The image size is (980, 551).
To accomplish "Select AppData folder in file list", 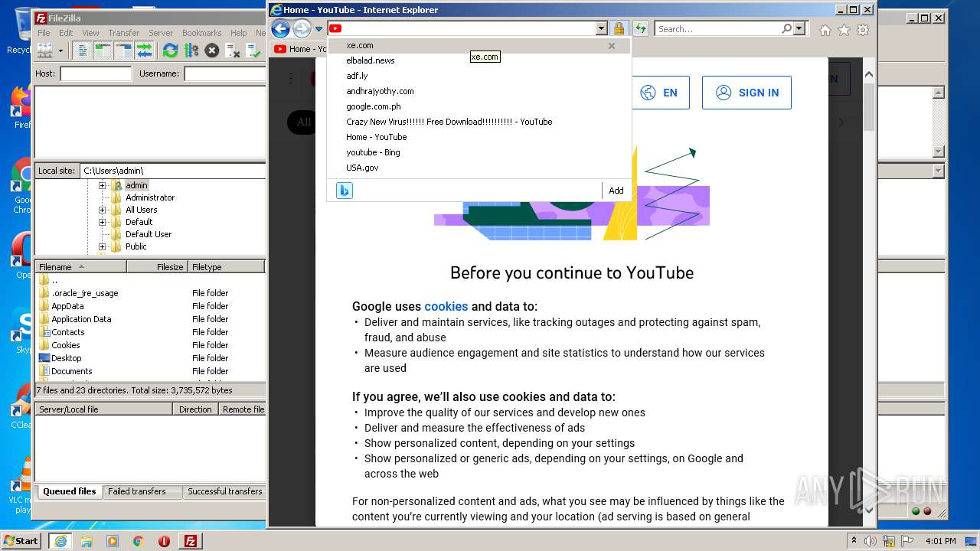I will point(67,306).
